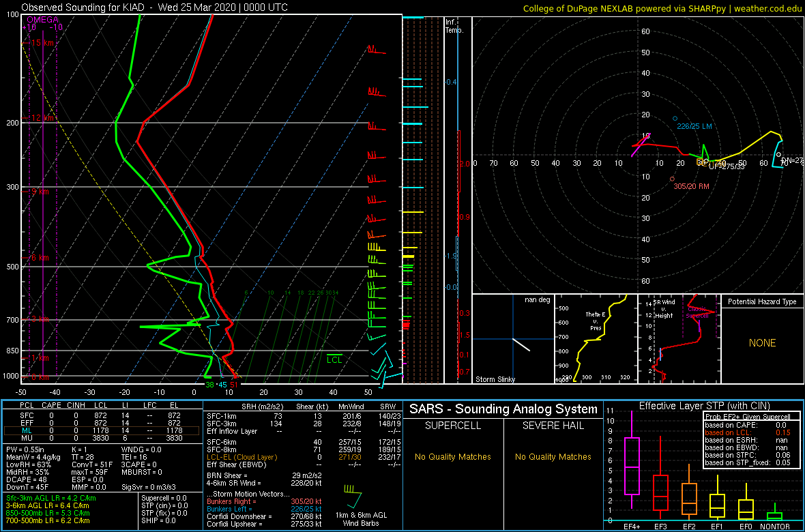Click the surface temperature value 51
The width and height of the screenshot is (805, 532).
click(233, 384)
